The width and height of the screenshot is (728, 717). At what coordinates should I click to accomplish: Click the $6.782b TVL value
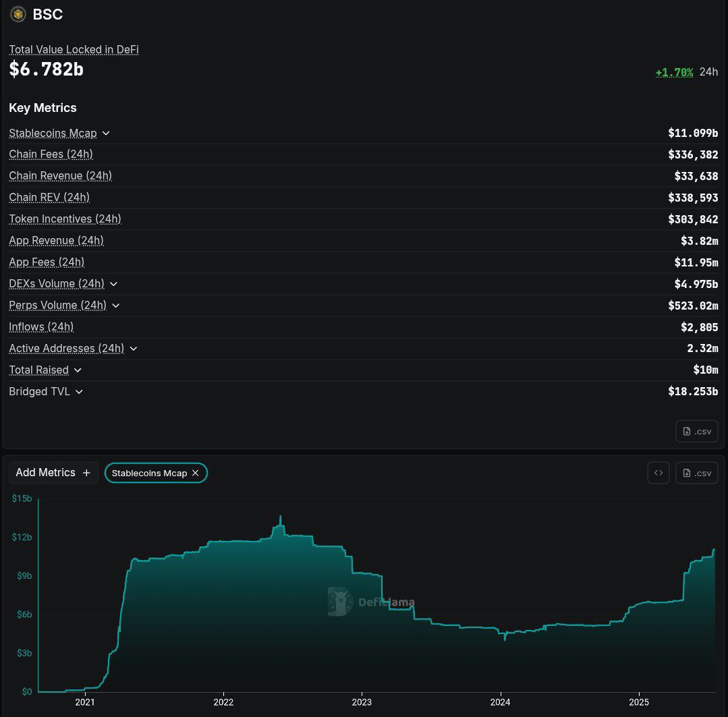pyautogui.click(x=47, y=69)
